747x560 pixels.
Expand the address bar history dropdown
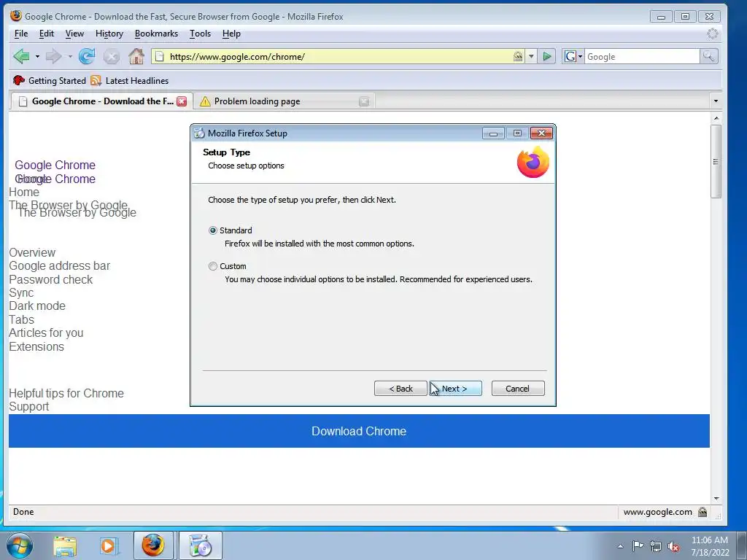(x=531, y=57)
